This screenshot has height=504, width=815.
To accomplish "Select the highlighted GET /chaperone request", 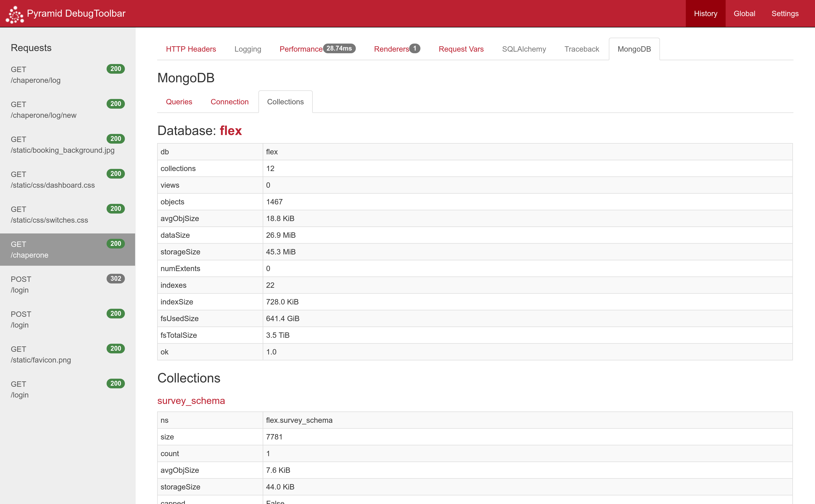I will pos(68,250).
